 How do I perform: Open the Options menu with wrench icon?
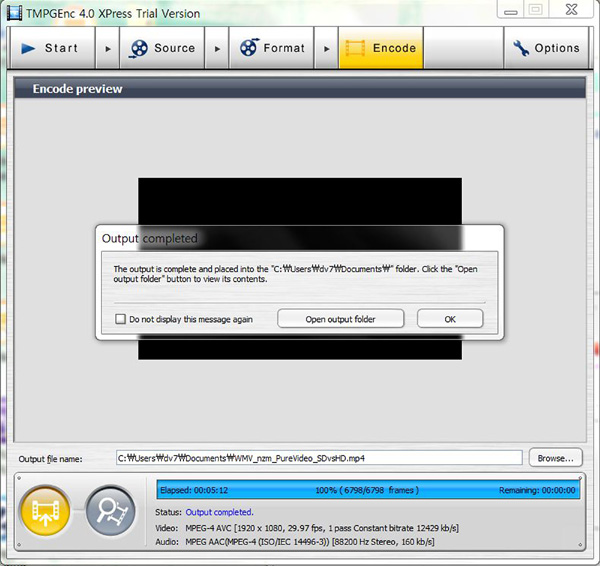tap(546, 48)
